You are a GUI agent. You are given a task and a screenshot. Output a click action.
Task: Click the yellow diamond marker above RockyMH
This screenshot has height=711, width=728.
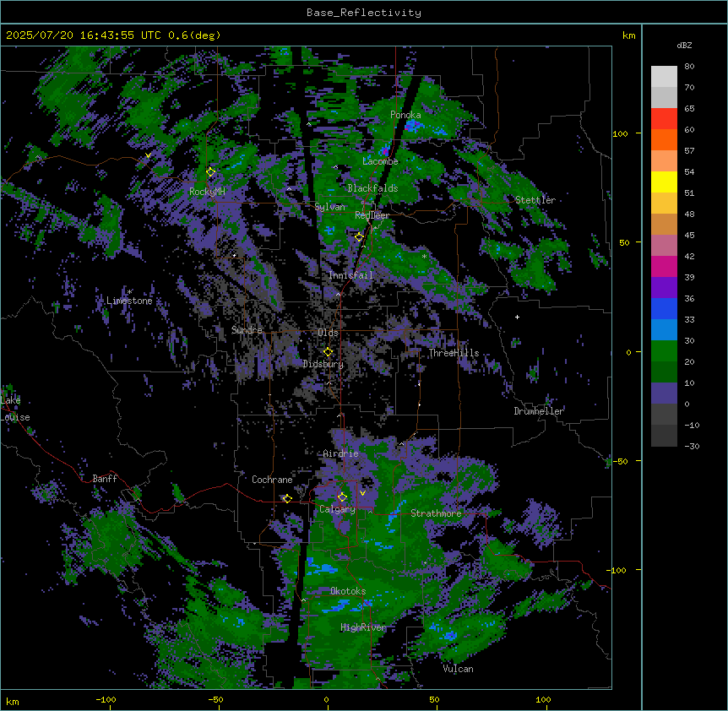(x=211, y=172)
